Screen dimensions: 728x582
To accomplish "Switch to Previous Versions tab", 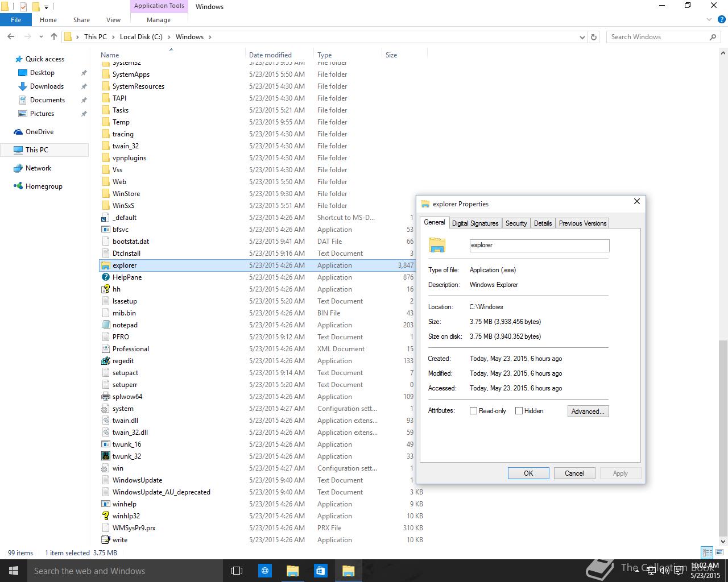I will [x=582, y=223].
